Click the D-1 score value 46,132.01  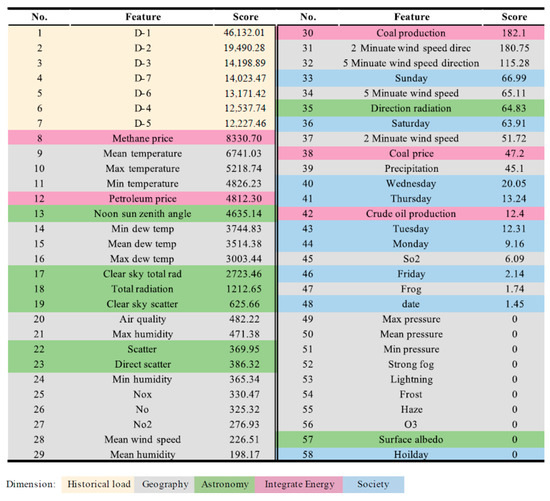(244, 33)
